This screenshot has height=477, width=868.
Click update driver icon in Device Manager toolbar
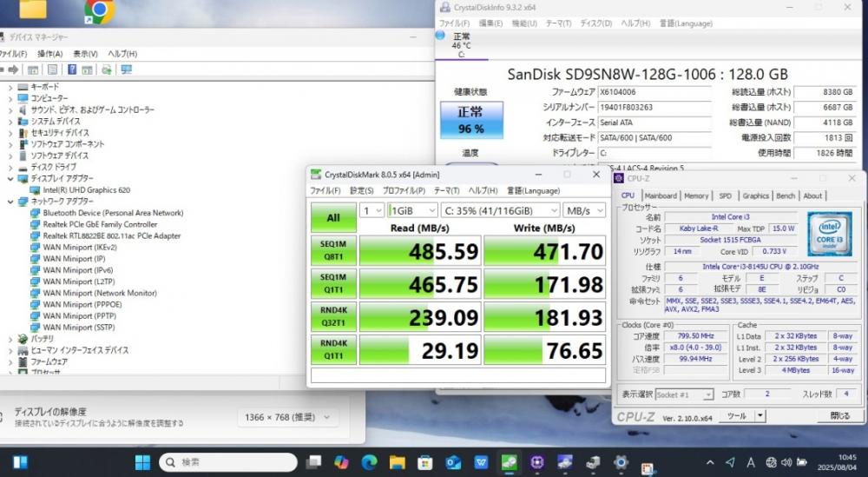[106, 70]
